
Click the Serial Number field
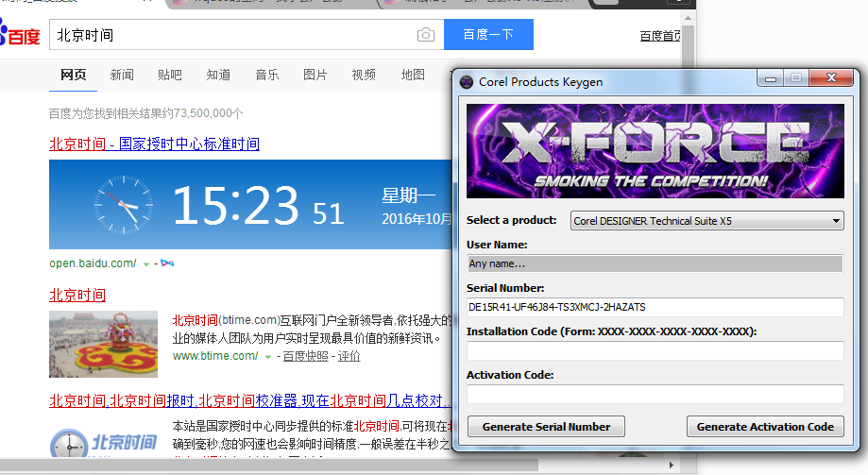point(655,307)
